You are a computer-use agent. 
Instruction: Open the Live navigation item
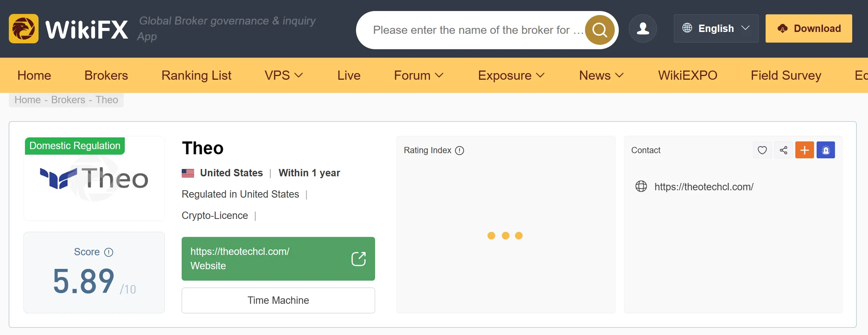pos(349,75)
